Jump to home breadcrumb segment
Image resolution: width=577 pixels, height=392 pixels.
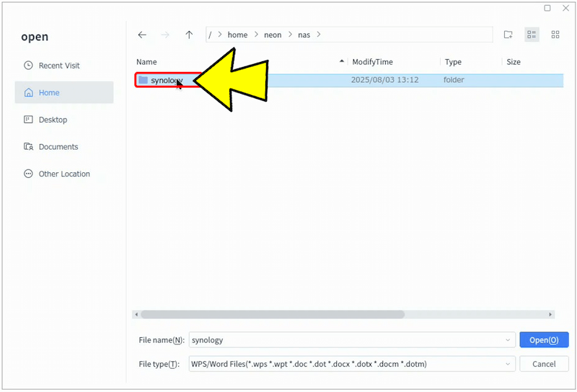(237, 35)
